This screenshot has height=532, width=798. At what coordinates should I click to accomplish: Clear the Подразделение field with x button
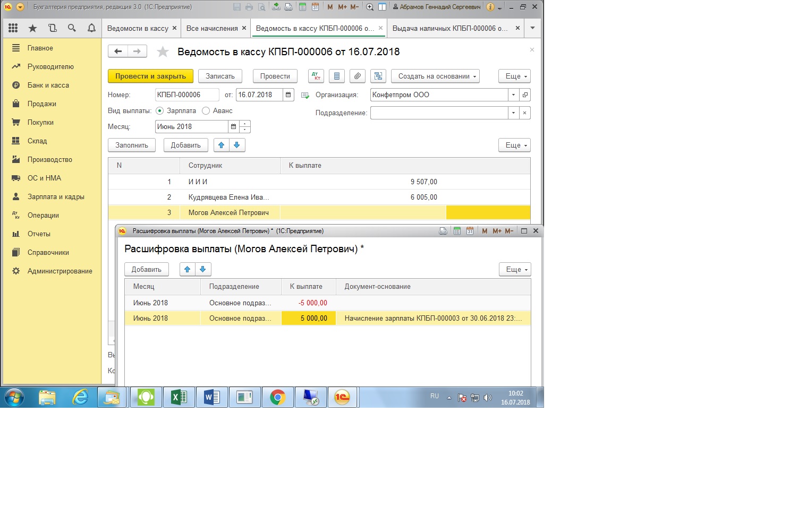(x=524, y=113)
